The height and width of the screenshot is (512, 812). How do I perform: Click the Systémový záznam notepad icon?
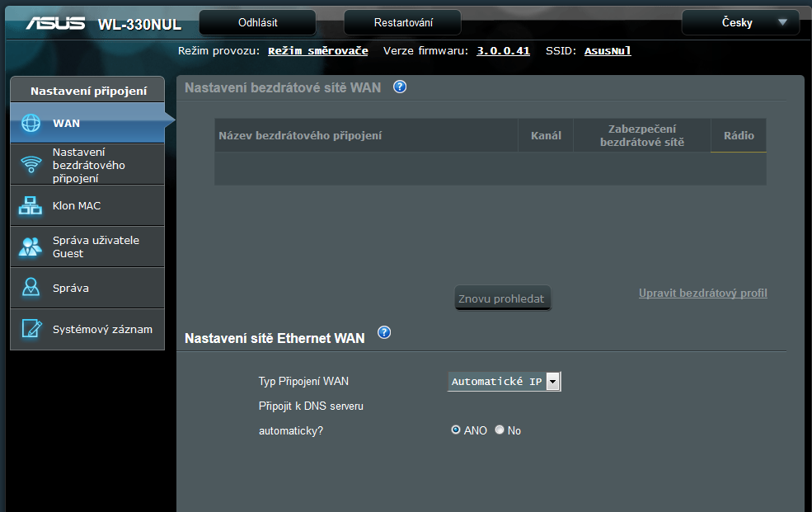click(31, 329)
